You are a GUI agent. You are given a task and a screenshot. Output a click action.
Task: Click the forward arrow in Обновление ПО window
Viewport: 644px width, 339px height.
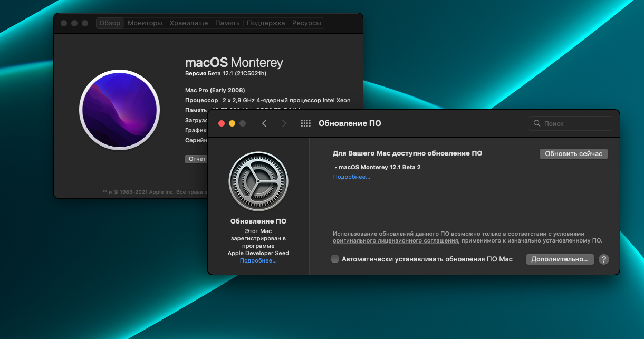click(284, 123)
